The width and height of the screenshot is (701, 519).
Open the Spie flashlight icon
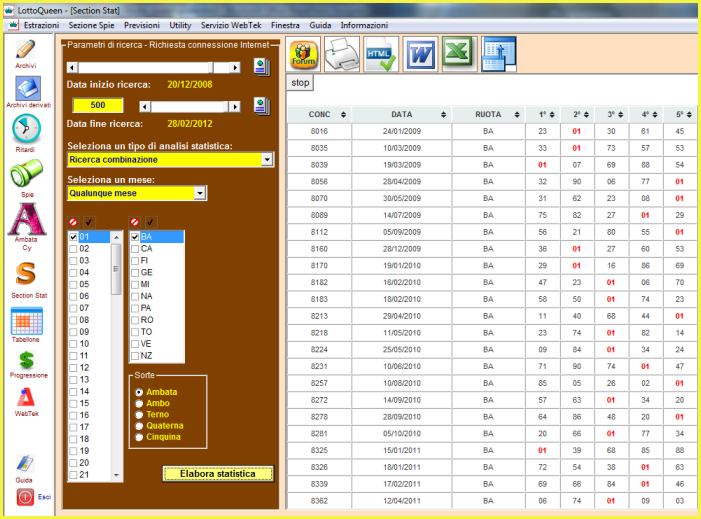point(26,174)
